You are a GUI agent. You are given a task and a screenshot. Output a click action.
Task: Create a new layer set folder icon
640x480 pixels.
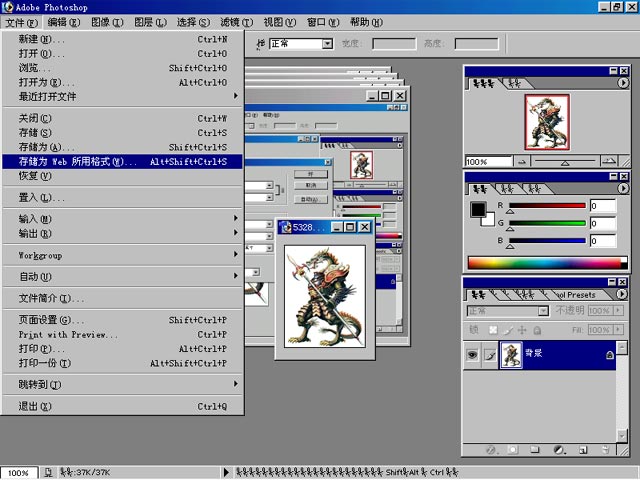535,450
